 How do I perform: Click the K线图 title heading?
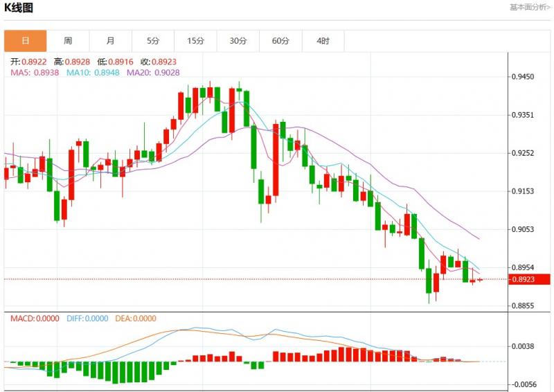tap(19, 8)
